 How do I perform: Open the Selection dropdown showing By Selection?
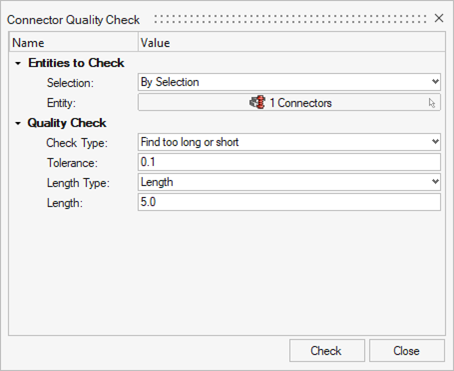289,82
